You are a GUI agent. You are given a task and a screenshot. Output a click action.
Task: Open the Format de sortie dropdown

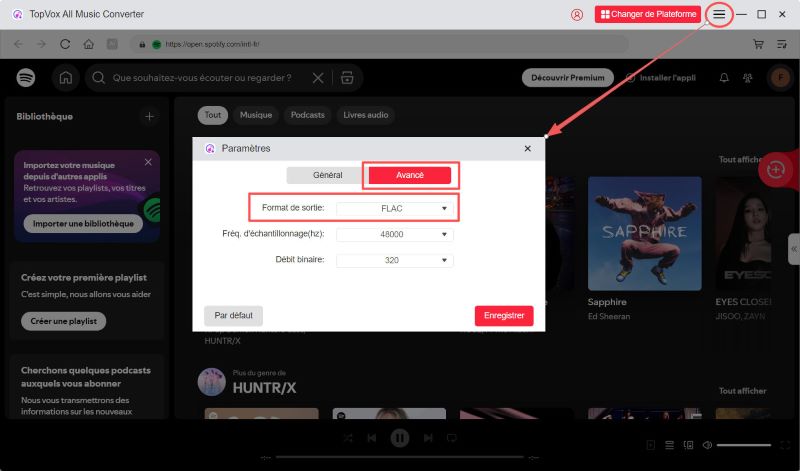(394, 208)
